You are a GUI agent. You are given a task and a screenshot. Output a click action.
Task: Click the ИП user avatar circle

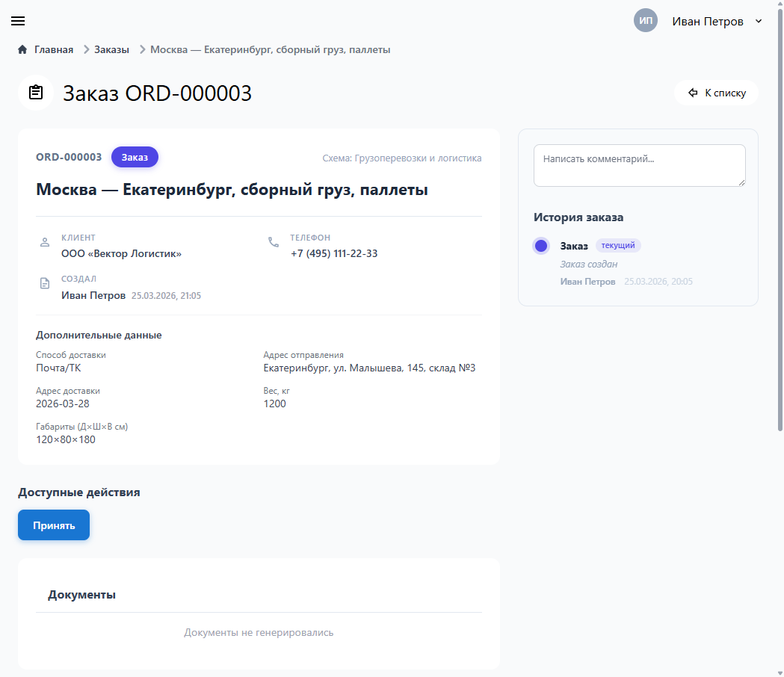(x=646, y=20)
